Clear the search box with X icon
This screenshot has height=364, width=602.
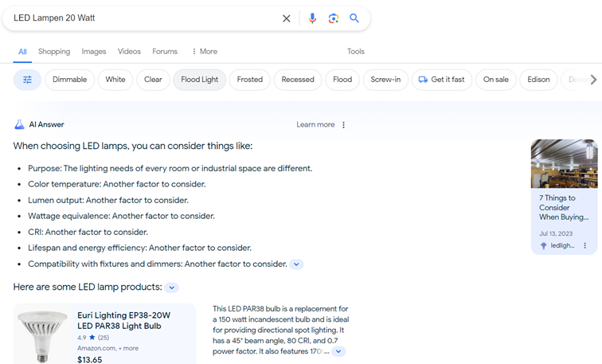[x=287, y=18]
